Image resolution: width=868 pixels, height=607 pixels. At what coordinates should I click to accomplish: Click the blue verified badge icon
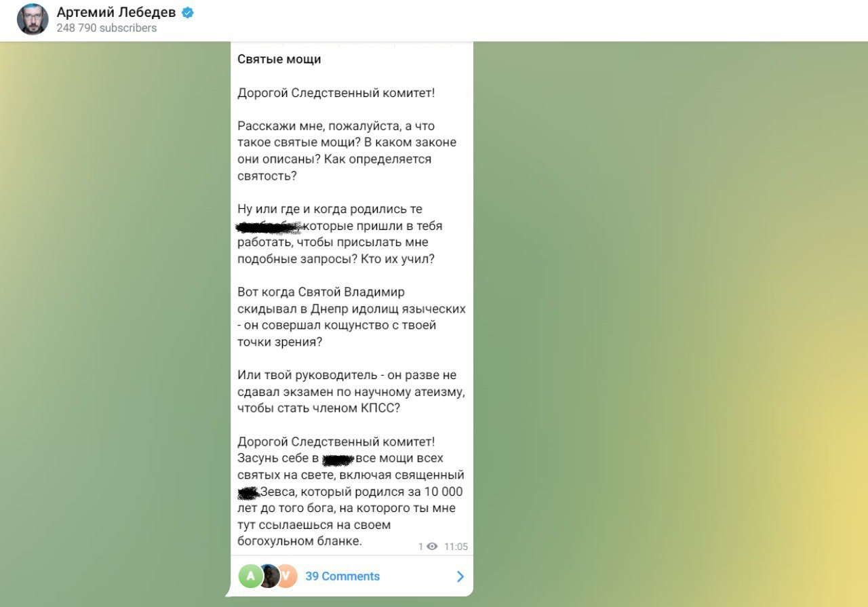[x=188, y=12]
